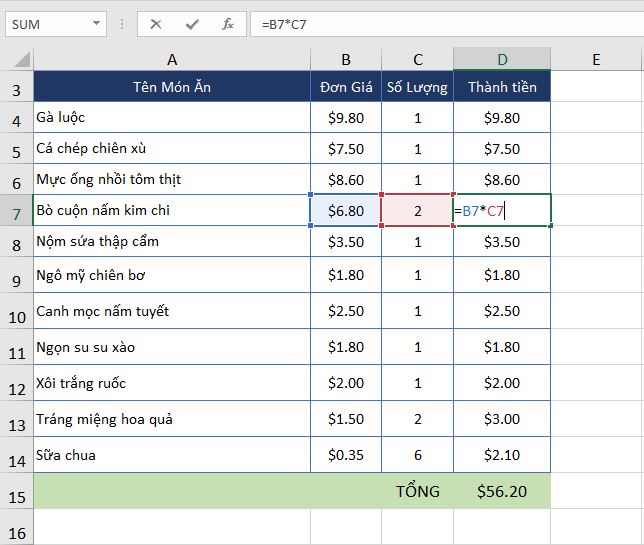The width and height of the screenshot is (644, 545).
Task: Confirm the formula with checkmark icon
Action: [x=192, y=24]
